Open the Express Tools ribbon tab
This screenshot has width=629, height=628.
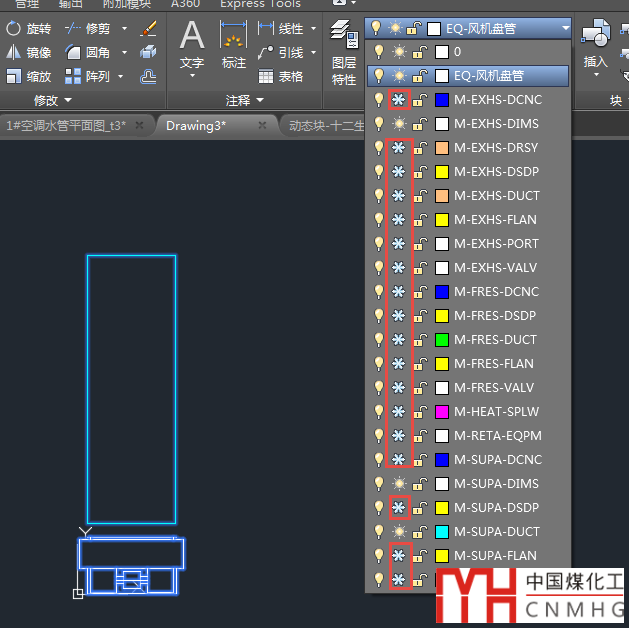(260, 4)
